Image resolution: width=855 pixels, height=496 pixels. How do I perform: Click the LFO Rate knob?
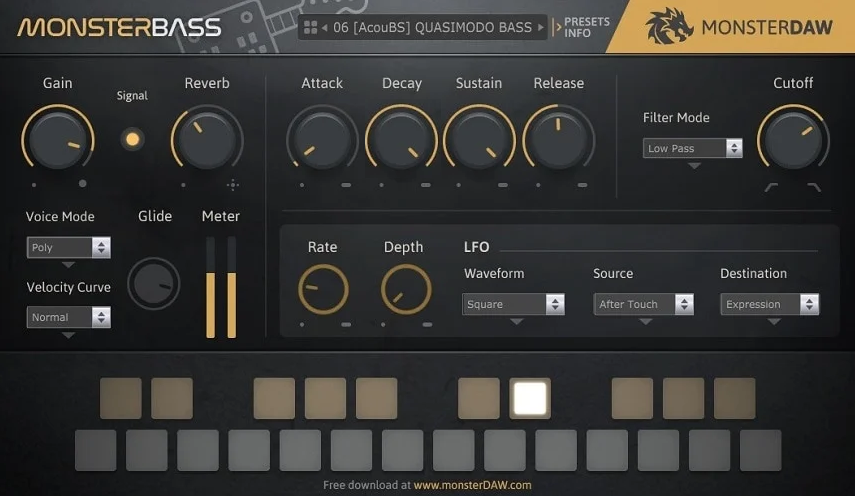tap(323, 289)
